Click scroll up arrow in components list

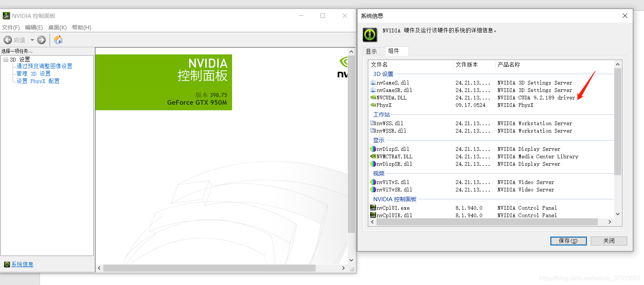tap(618, 64)
